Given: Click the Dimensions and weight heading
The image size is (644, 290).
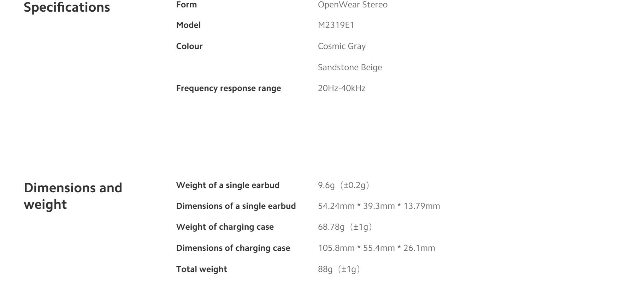Looking at the screenshot, I should [73, 196].
